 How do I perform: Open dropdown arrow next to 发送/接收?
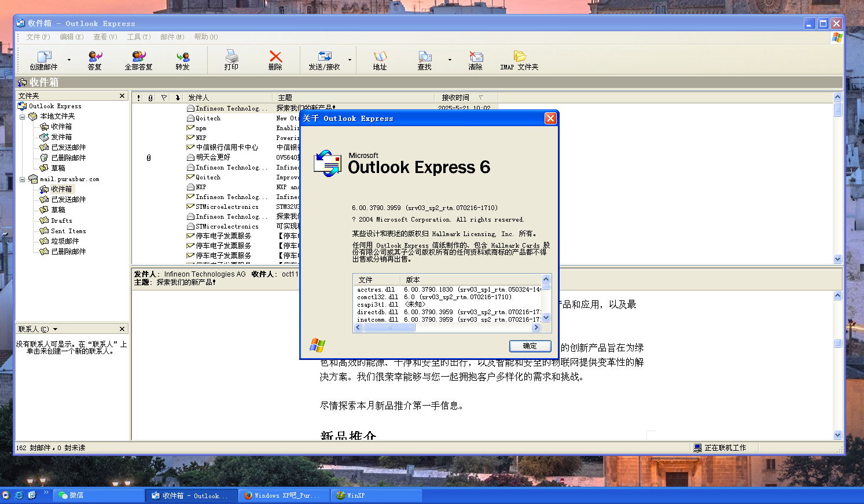tap(350, 60)
